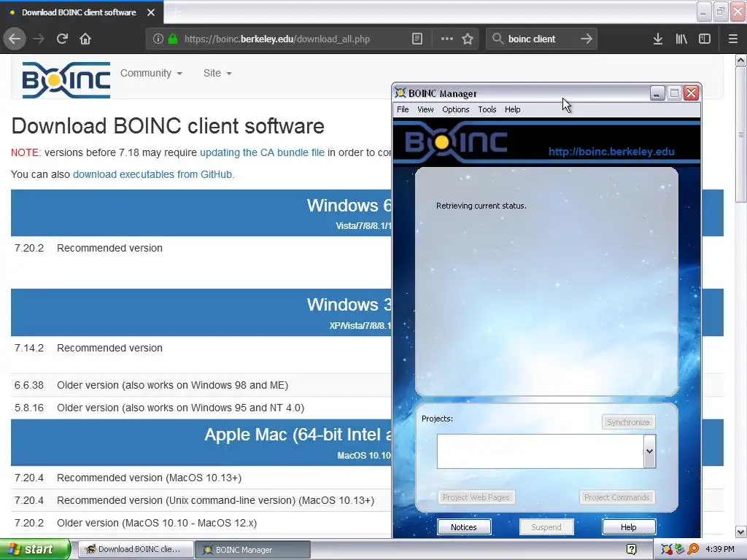Click the BOINC tray icon in system tray

tap(666, 549)
